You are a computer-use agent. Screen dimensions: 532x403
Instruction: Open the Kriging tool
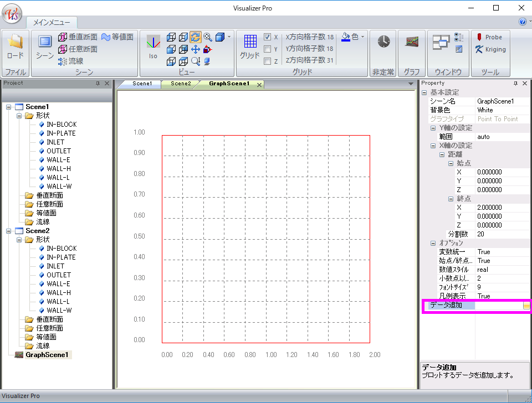(x=490, y=49)
